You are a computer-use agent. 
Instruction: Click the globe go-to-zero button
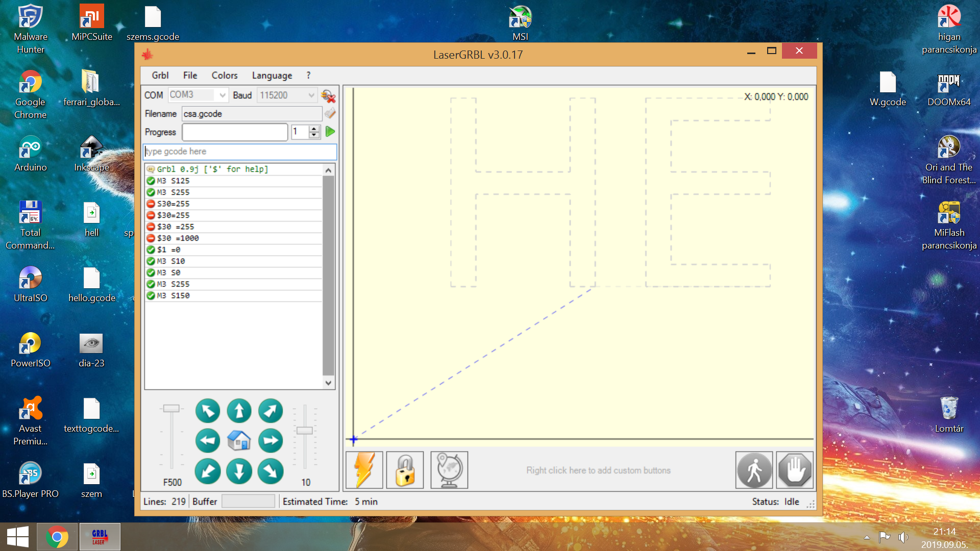(x=449, y=470)
